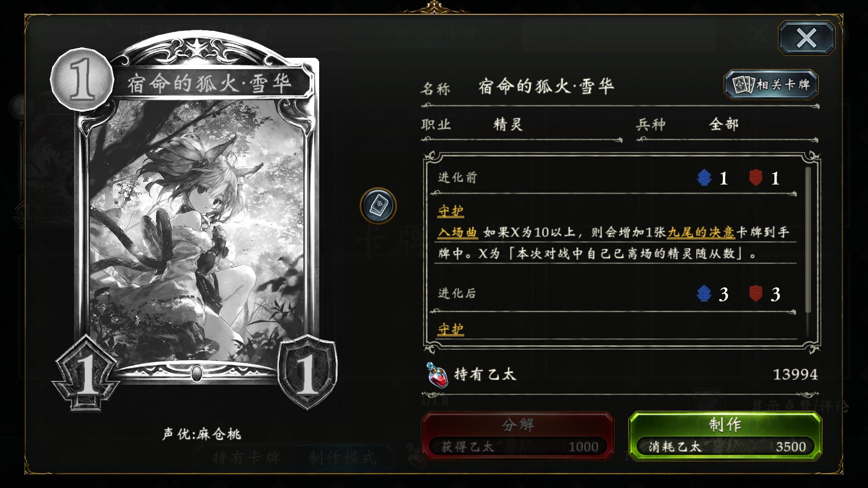Image resolution: width=868 pixels, height=488 pixels.
Task: Click the 分解 dismantle button
Action: [x=518, y=436]
